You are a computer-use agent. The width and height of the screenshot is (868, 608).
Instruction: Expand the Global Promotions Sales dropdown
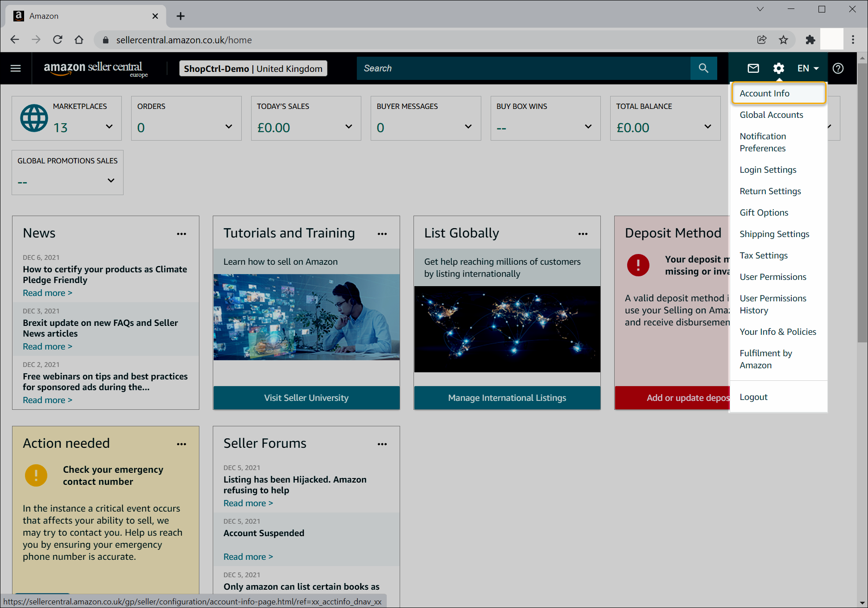111,180
